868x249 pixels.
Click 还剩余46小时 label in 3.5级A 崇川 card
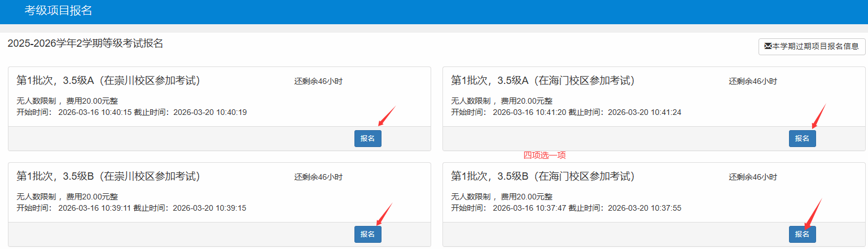[318, 81]
